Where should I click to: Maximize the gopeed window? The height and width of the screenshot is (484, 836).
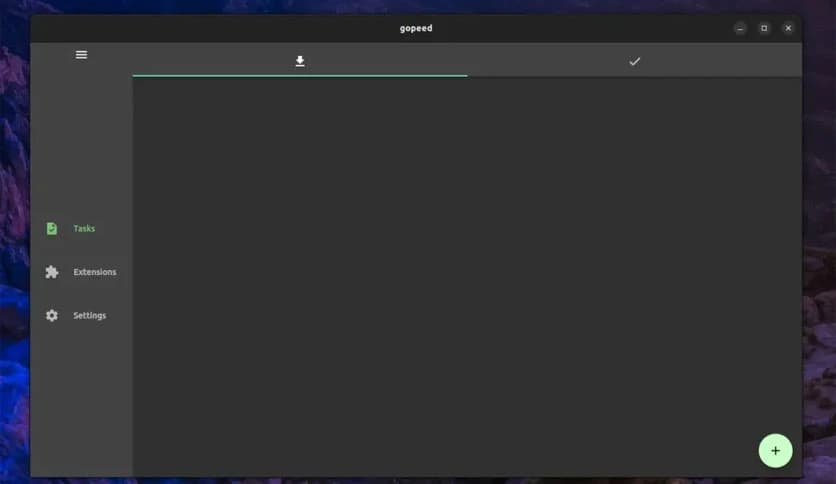(764, 28)
